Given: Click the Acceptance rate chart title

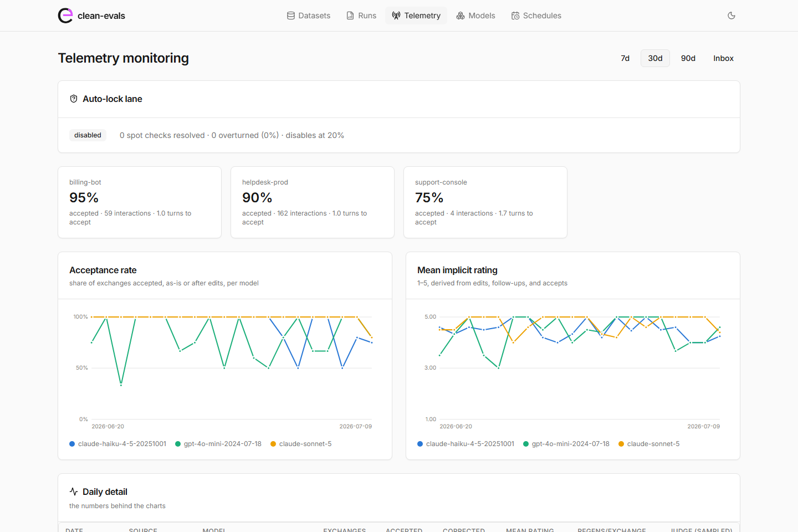Looking at the screenshot, I should (x=103, y=270).
